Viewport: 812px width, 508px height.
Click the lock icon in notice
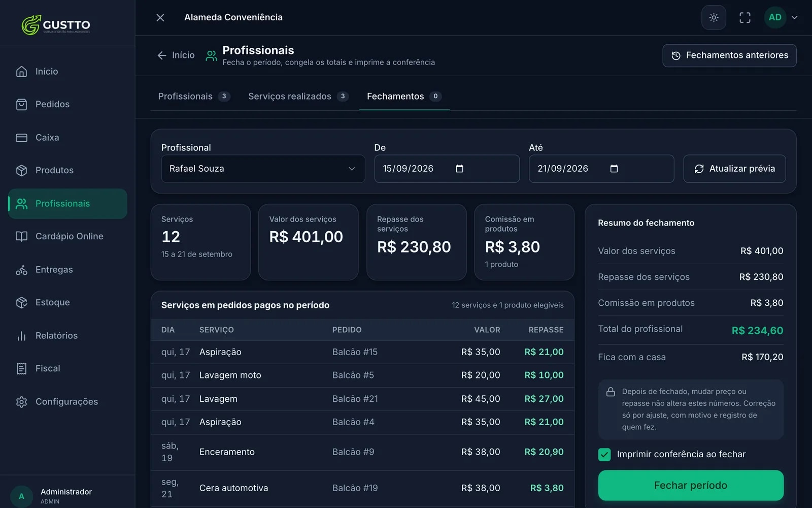click(x=611, y=392)
